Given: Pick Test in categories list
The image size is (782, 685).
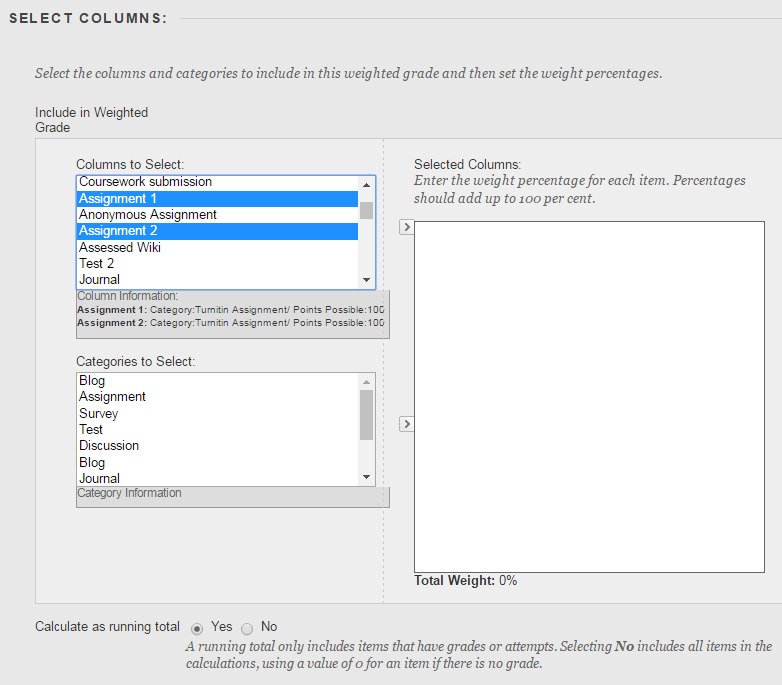Looking at the screenshot, I should 91,430.
